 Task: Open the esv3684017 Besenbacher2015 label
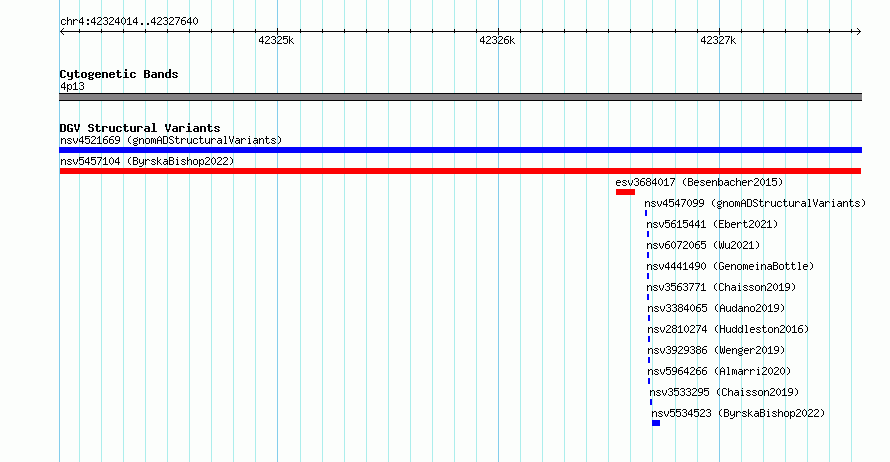[x=699, y=182]
